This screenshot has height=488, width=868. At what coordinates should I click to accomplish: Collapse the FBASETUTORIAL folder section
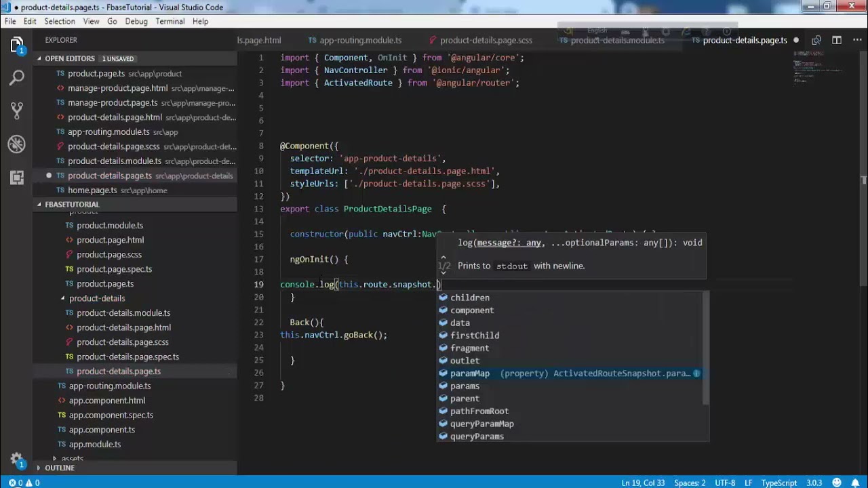(39, 205)
